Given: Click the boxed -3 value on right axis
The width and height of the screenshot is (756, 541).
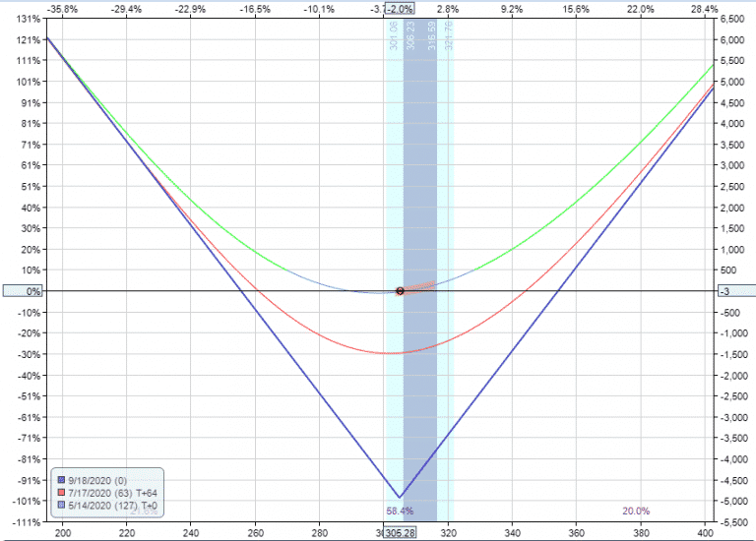Looking at the screenshot, I should (729, 291).
